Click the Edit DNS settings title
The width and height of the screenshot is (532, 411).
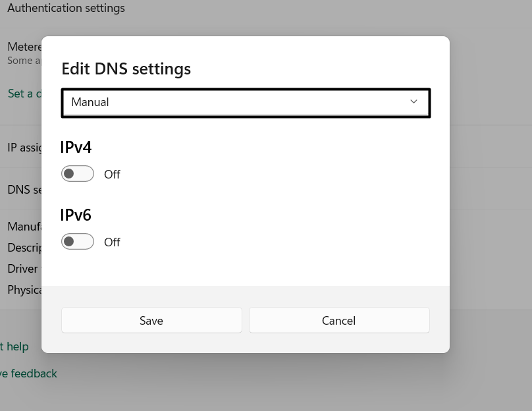126,69
